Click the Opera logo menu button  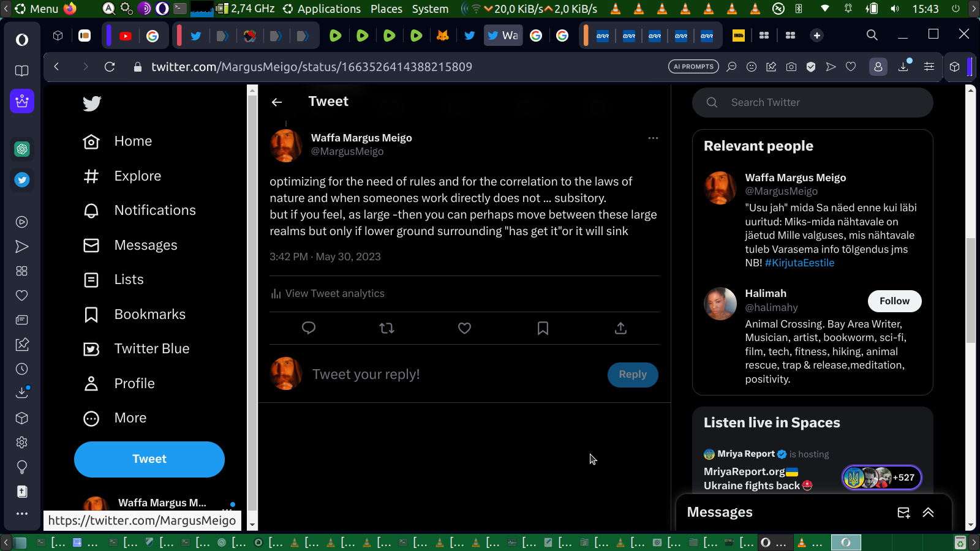click(x=22, y=40)
